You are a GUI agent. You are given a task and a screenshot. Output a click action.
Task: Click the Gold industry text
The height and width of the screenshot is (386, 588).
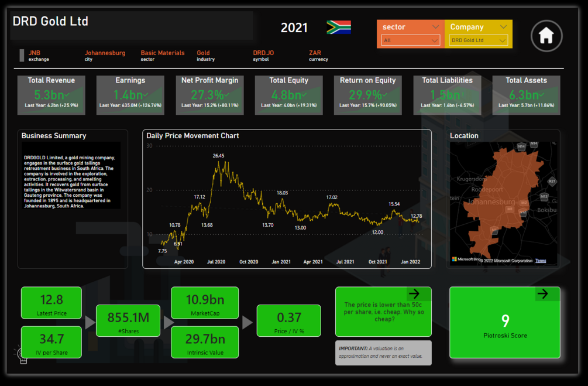coord(203,53)
